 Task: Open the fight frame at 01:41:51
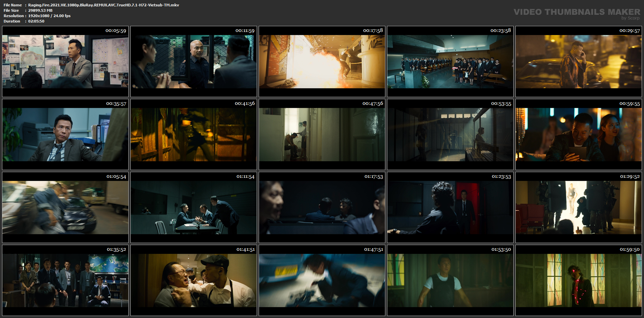(194, 280)
